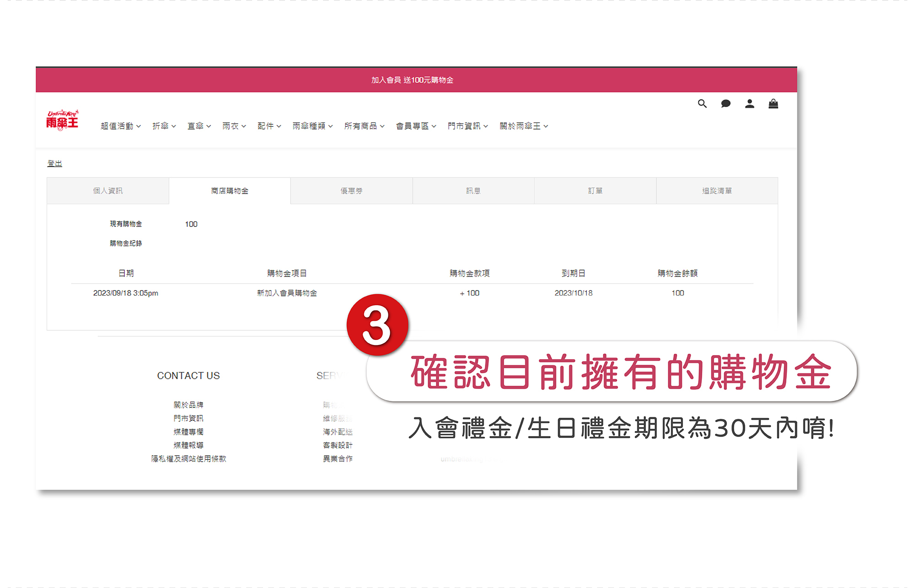
Task: Click the member account person icon
Action: click(x=749, y=104)
